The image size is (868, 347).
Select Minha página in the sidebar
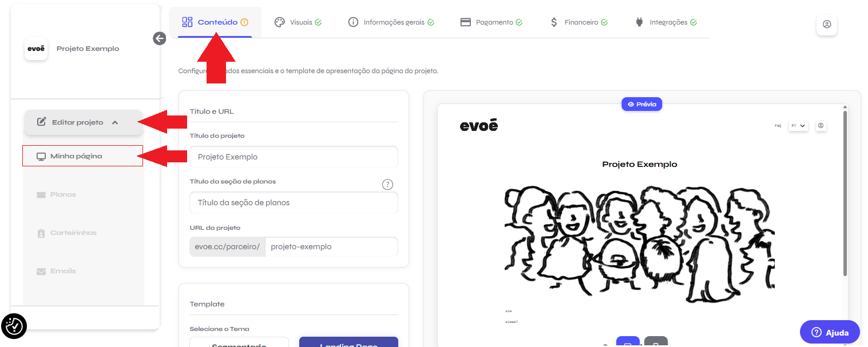[x=82, y=155]
